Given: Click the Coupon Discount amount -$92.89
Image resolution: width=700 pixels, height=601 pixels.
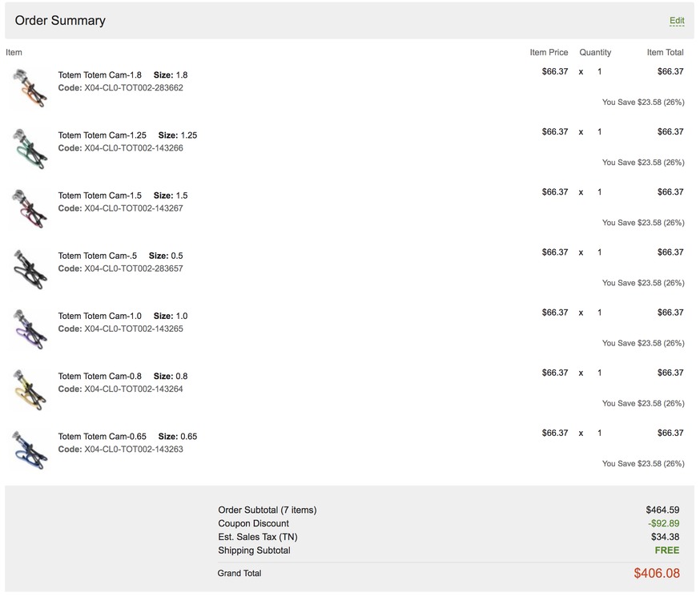Looking at the screenshot, I should click(x=664, y=524).
